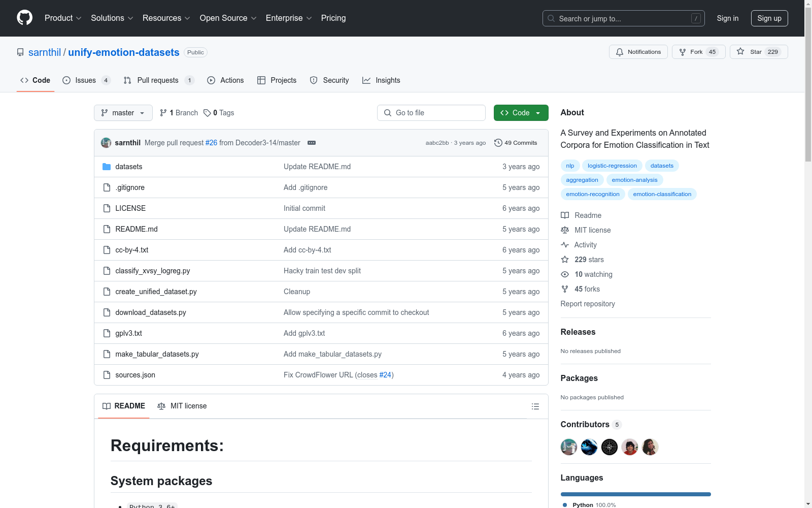Click the Sign in link
This screenshot has width=812, height=508.
728,18
